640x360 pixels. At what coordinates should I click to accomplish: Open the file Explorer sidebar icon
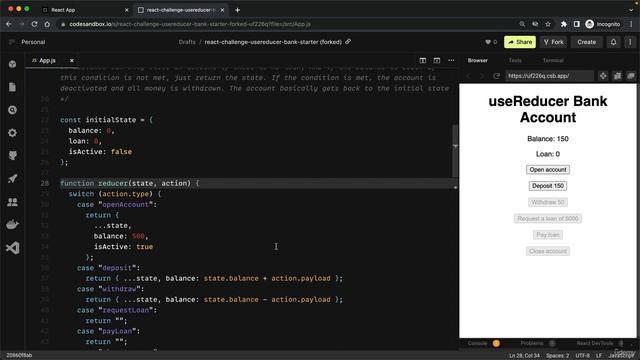tap(13, 87)
